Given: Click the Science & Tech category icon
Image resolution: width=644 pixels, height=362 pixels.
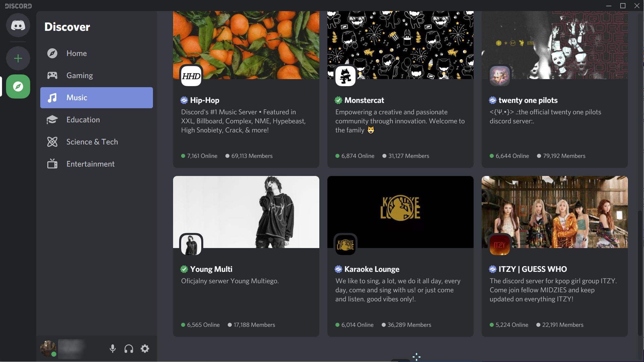Looking at the screenshot, I should tap(53, 141).
